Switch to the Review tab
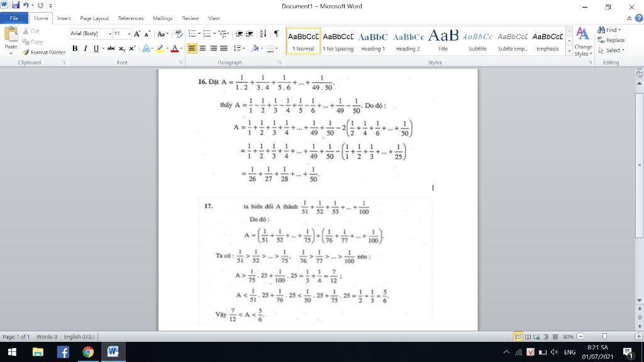 point(190,18)
